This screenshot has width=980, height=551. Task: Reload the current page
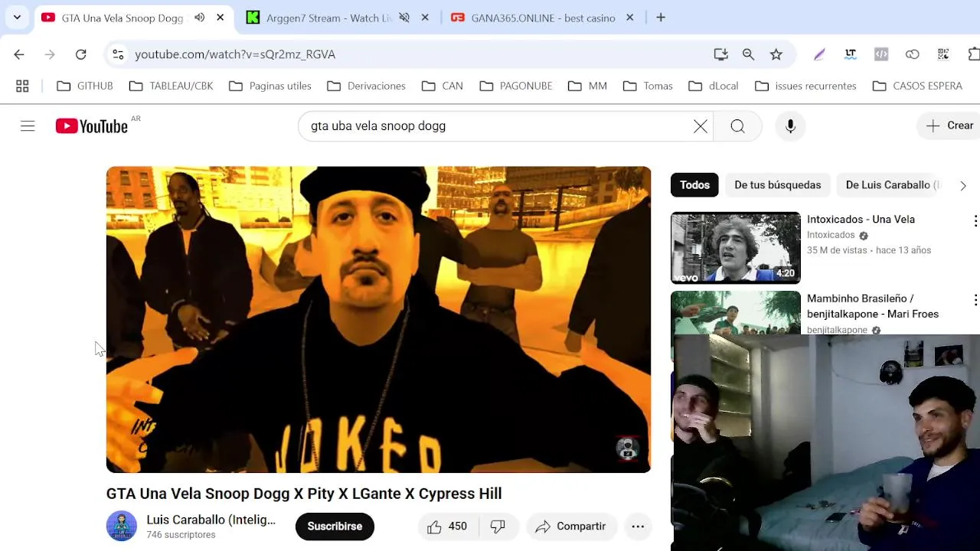tap(80, 54)
